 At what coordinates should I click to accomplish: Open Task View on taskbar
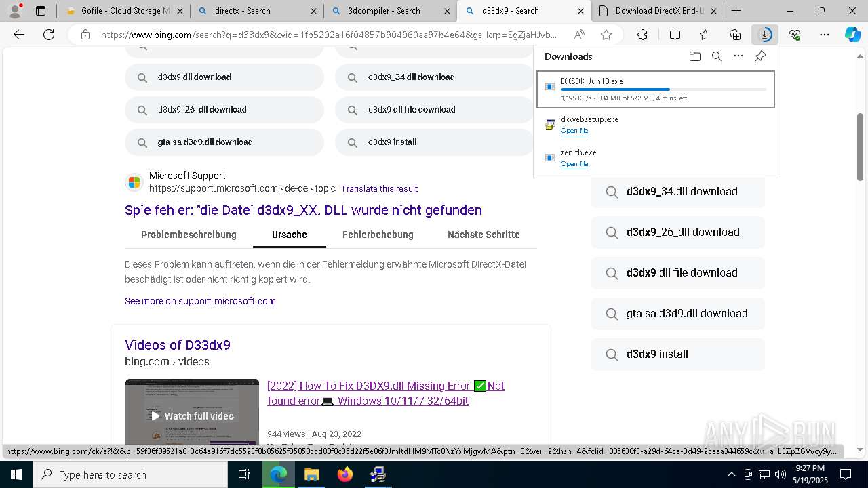(244, 474)
